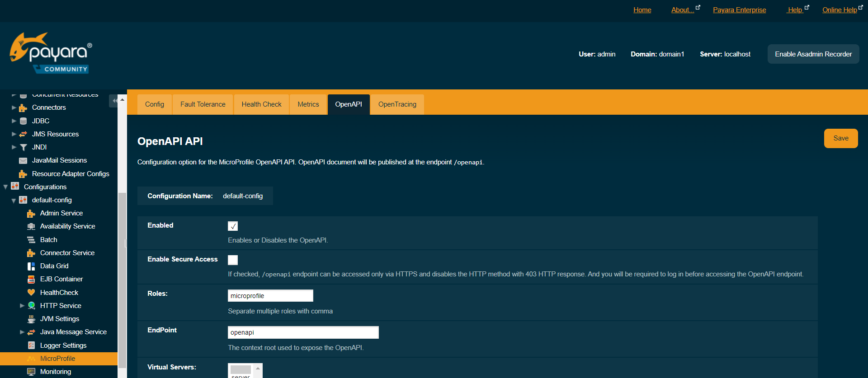Uncheck the Enabled OpenAPI checkbox
This screenshot has width=868, height=378.
tap(233, 226)
